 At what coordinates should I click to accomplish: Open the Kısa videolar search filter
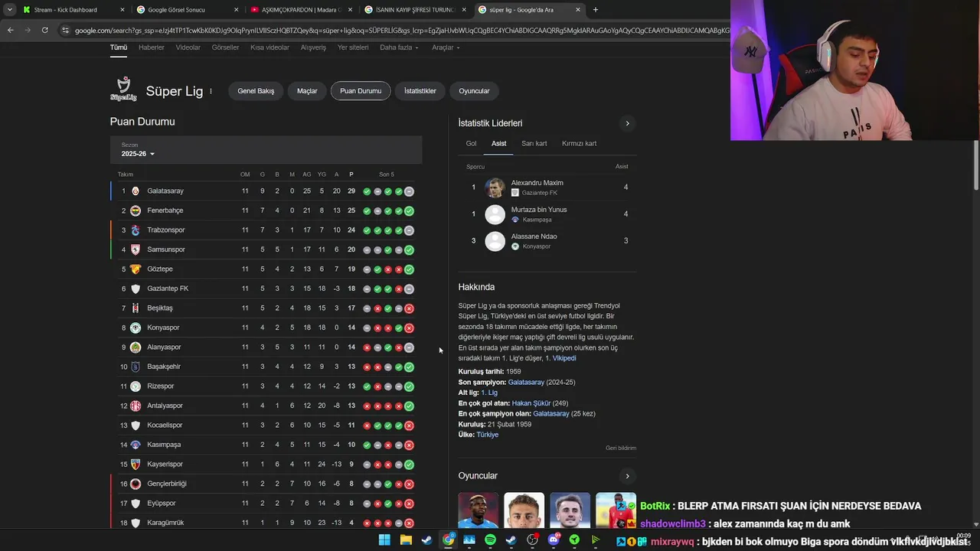click(x=269, y=47)
